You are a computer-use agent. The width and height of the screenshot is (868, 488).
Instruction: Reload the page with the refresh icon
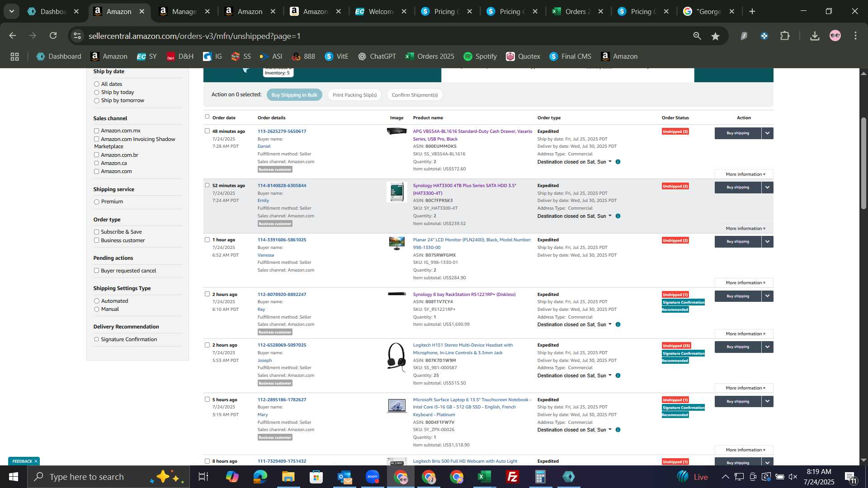[53, 36]
